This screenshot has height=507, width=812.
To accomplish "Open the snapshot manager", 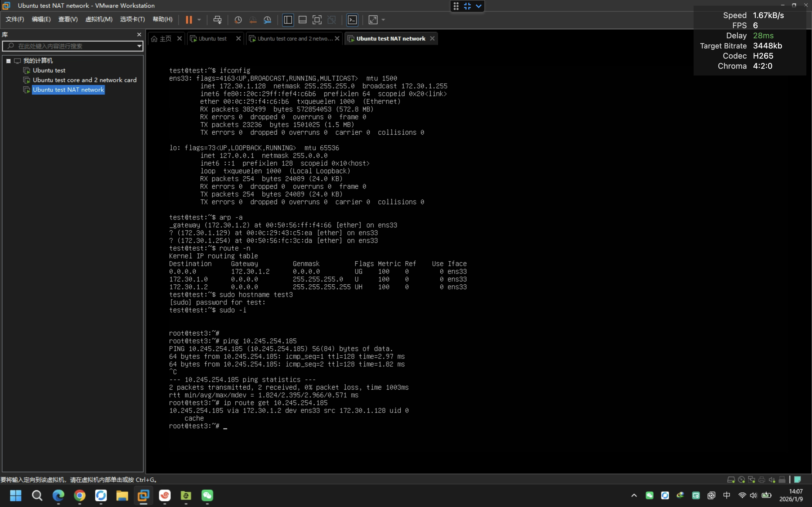I will pyautogui.click(x=267, y=20).
